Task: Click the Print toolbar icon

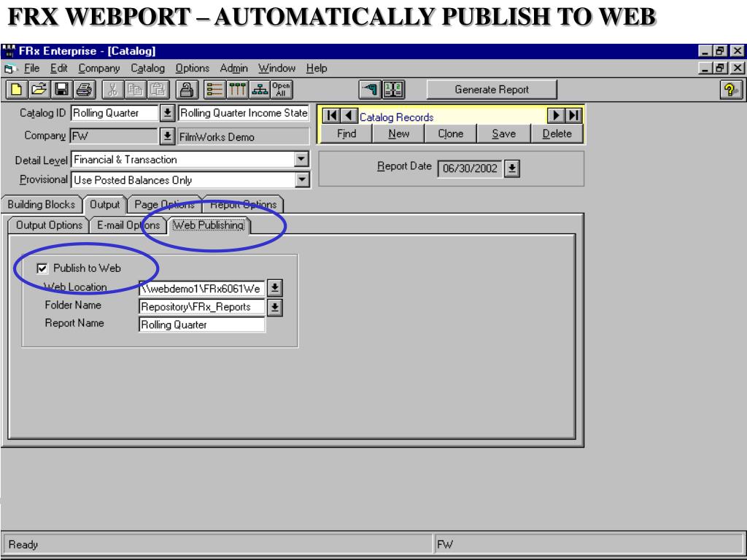Action: pos(85,90)
